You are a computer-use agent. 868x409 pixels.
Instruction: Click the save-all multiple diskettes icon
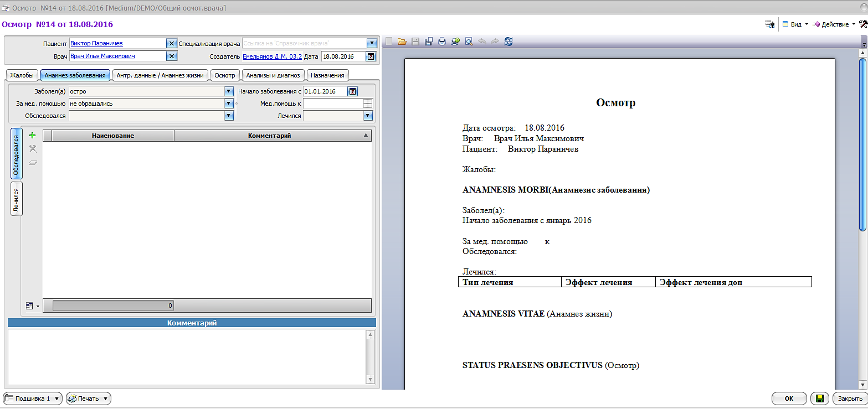pos(429,42)
